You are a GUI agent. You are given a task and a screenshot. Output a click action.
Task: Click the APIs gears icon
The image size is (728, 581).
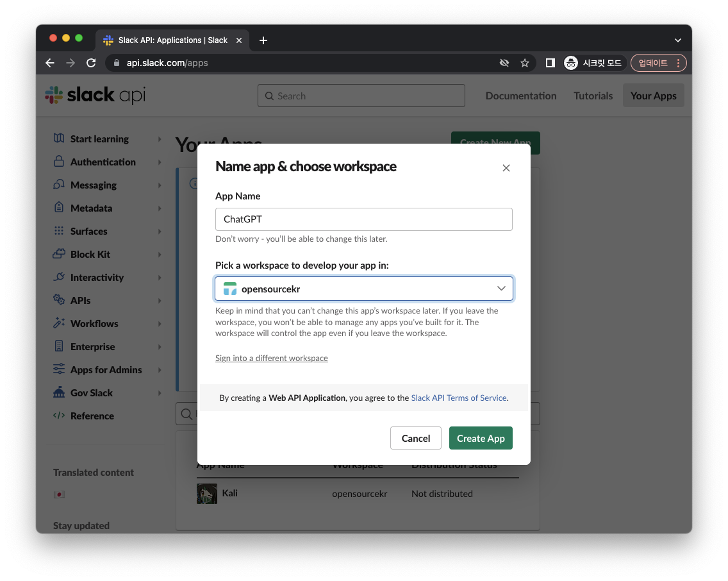59,299
